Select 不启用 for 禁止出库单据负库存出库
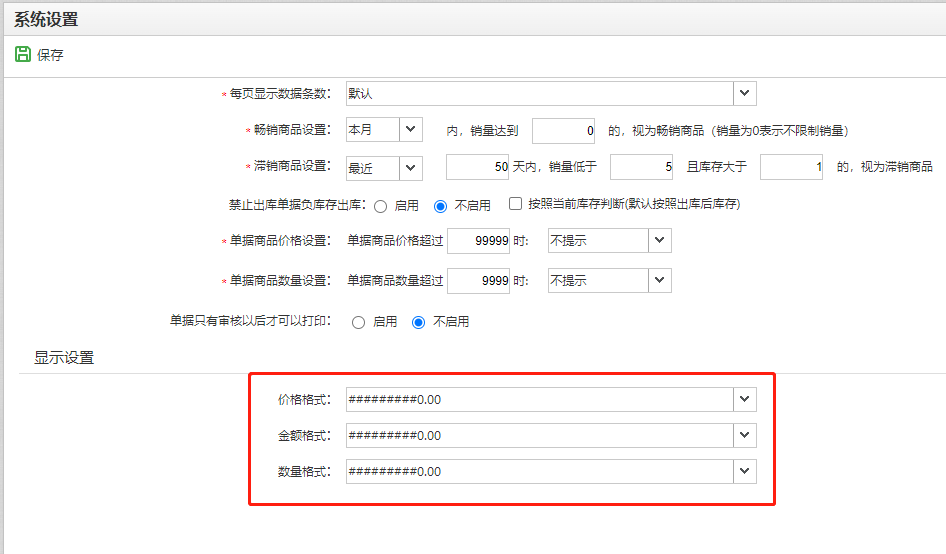The width and height of the screenshot is (946, 554). (x=440, y=206)
